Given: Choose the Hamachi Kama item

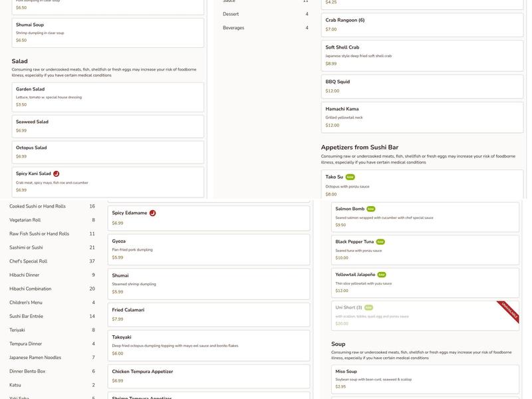Looking at the screenshot, I should [422, 116].
